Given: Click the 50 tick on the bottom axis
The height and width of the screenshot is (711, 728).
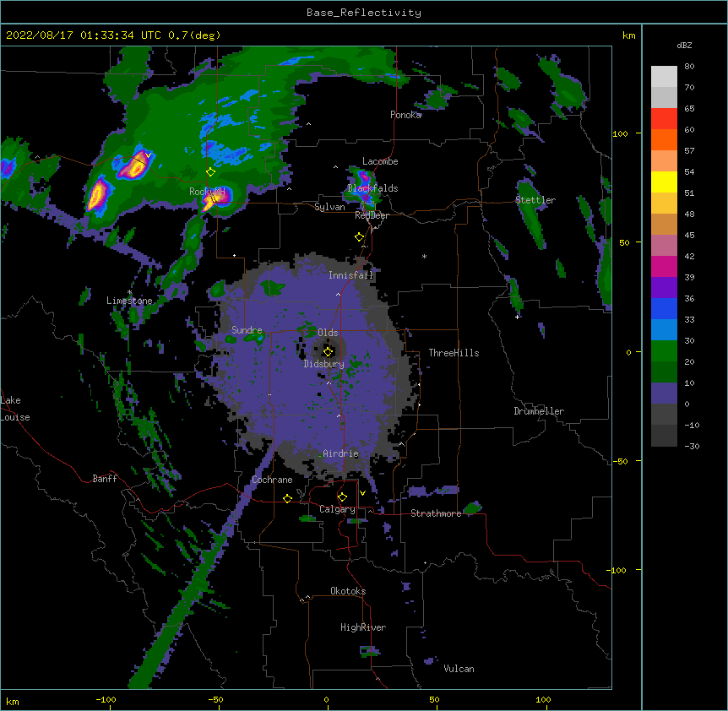Looking at the screenshot, I should pyautogui.click(x=434, y=700).
